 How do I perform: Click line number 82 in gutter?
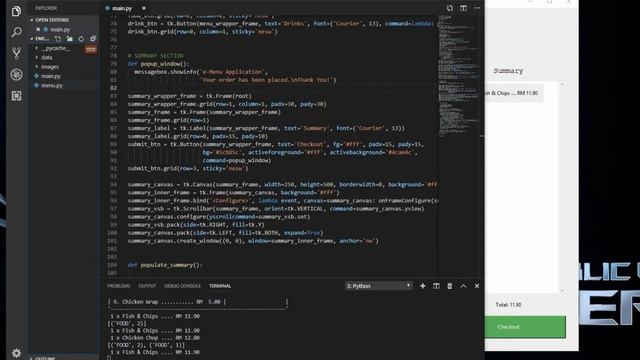113,88
